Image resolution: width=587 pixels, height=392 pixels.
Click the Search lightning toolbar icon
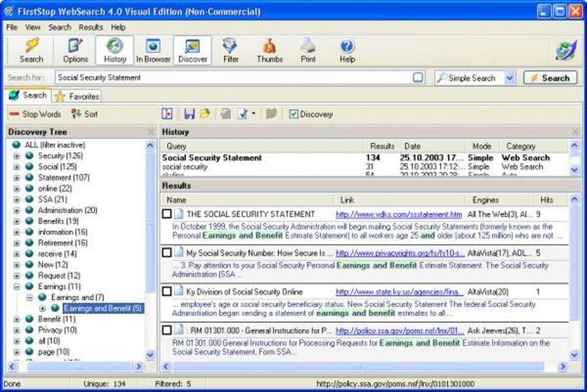(32, 50)
